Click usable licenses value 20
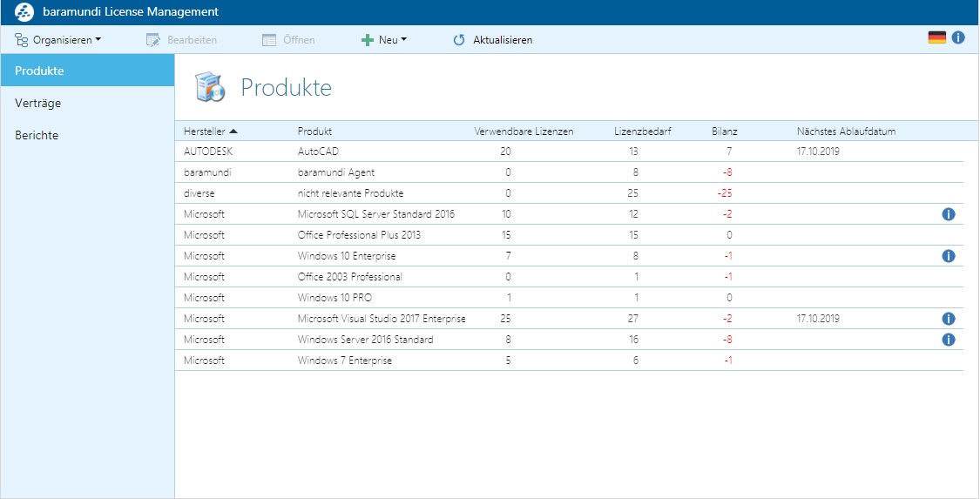Viewport: 980px width, 499px height. tap(505, 152)
